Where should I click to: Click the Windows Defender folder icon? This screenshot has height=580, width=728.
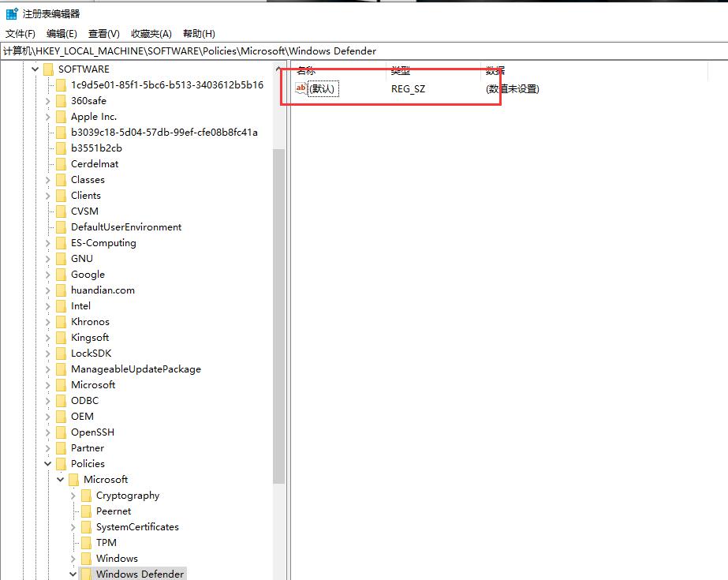coord(86,574)
